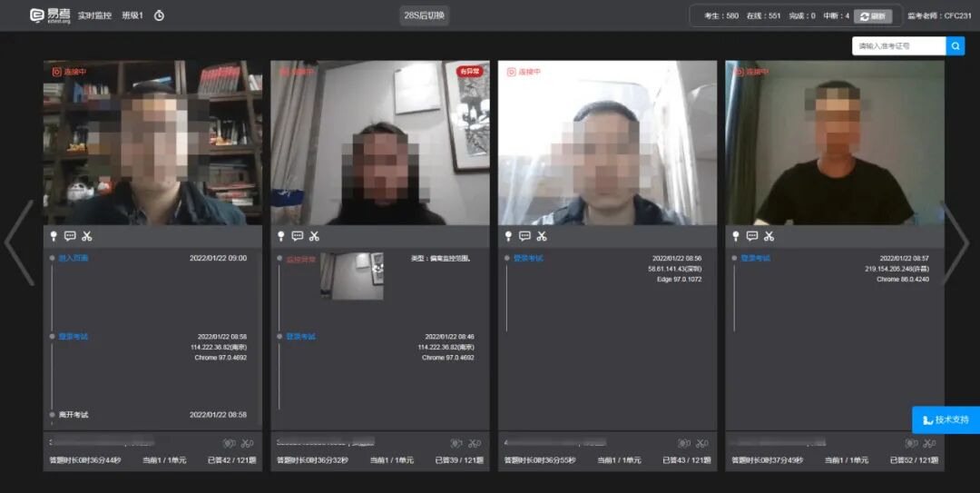The height and width of the screenshot is (493, 980).
Task: Click scissors count icon above 已答43 / 121题
Action: click(x=702, y=443)
